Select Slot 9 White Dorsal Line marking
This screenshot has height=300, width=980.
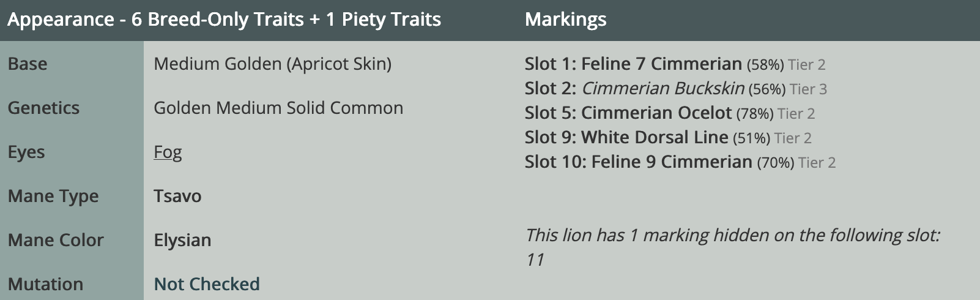click(x=668, y=137)
